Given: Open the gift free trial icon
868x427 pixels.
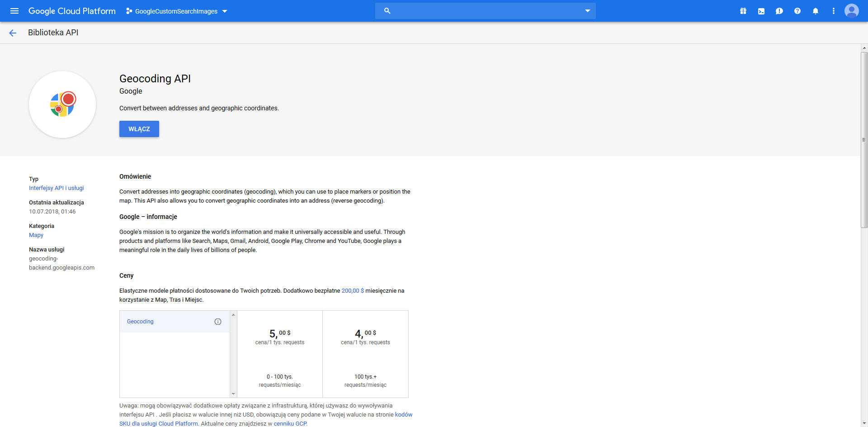Looking at the screenshot, I should (x=743, y=11).
